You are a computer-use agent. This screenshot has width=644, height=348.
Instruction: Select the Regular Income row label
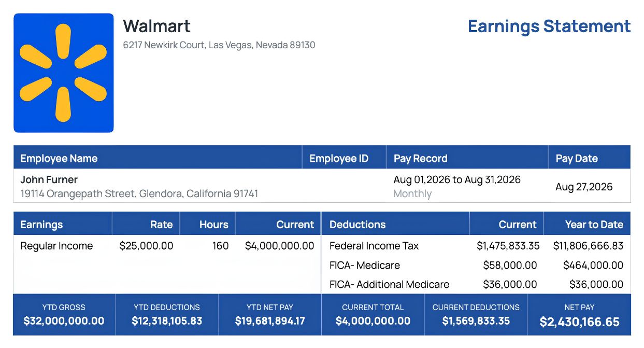click(56, 246)
